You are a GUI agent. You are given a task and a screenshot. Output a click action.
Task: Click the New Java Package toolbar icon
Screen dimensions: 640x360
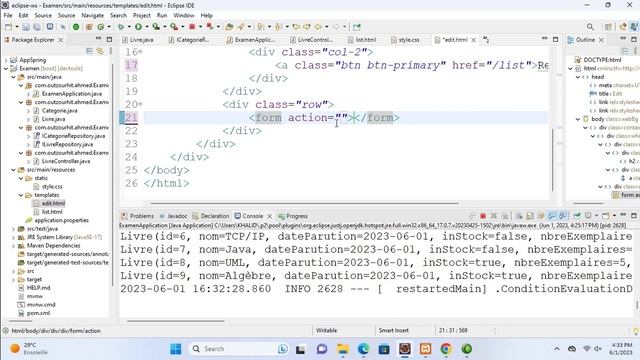pyautogui.click(x=89, y=27)
